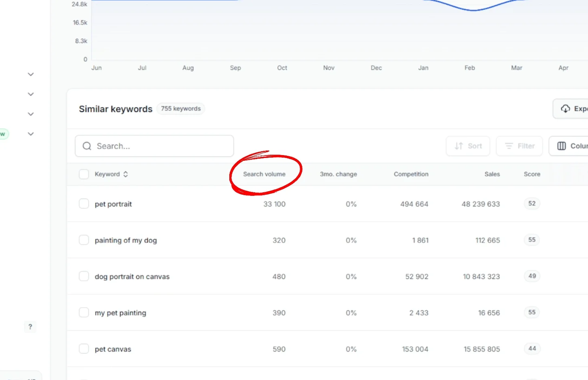Select the dog portrait on canvas keyword

click(132, 276)
